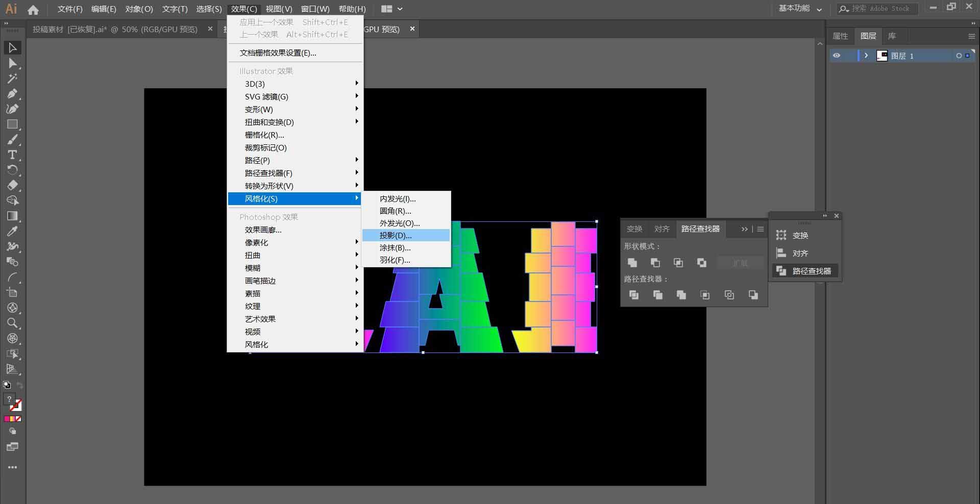Click Trim pathfinder icon
980x504 pixels.
pyautogui.click(x=657, y=295)
